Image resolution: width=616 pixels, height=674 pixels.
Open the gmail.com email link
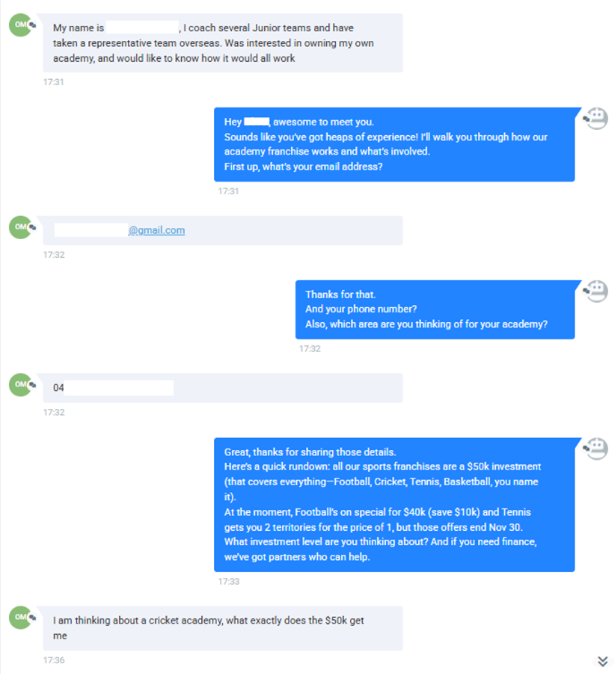point(157,230)
